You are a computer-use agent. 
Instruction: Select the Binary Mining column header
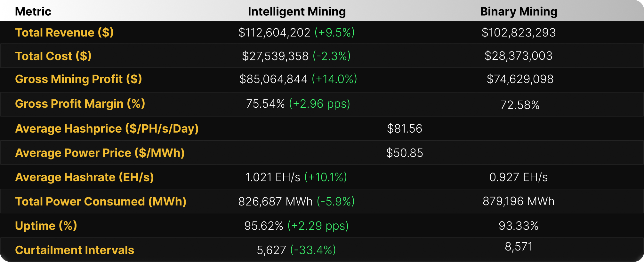click(519, 12)
